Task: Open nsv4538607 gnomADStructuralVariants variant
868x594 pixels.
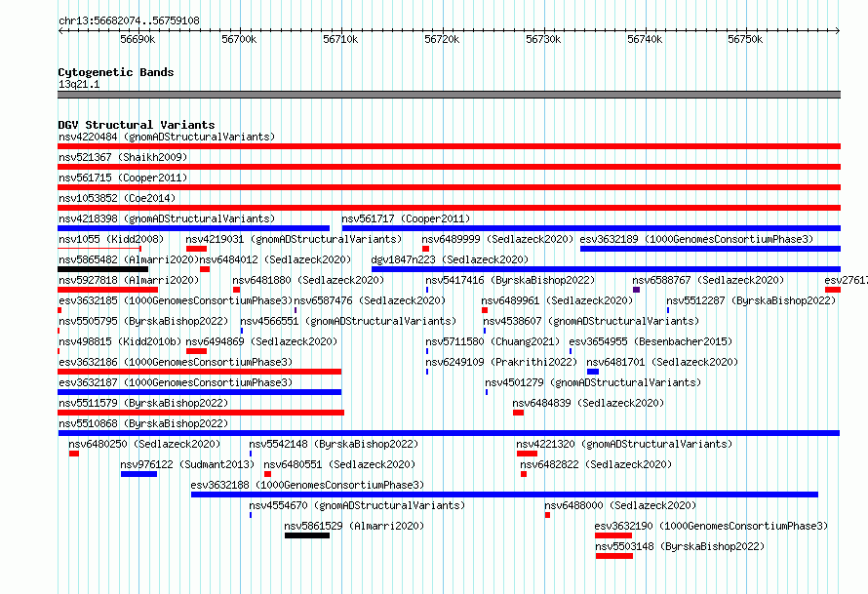Action: 591,321
